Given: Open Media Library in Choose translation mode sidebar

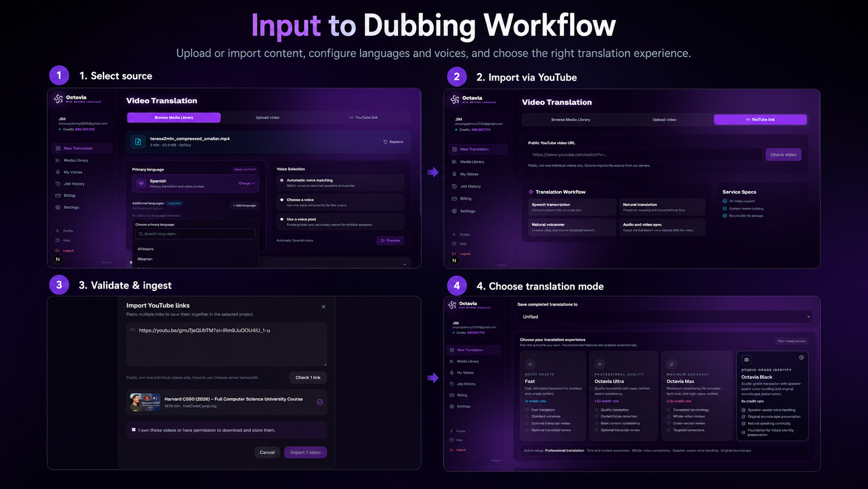Looking at the screenshot, I should (x=468, y=362).
